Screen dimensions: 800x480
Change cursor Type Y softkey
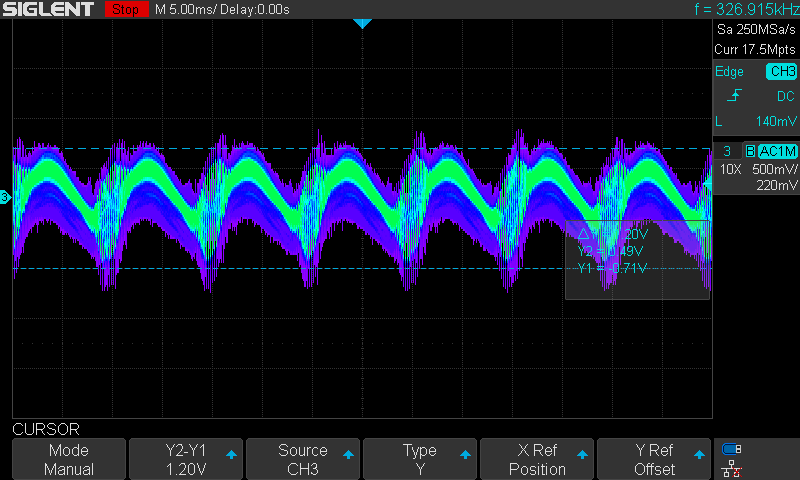(419, 459)
